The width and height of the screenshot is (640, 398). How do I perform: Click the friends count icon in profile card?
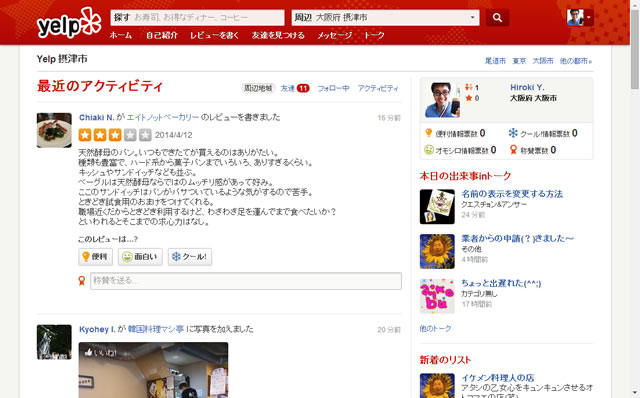[x=469, y=87]
